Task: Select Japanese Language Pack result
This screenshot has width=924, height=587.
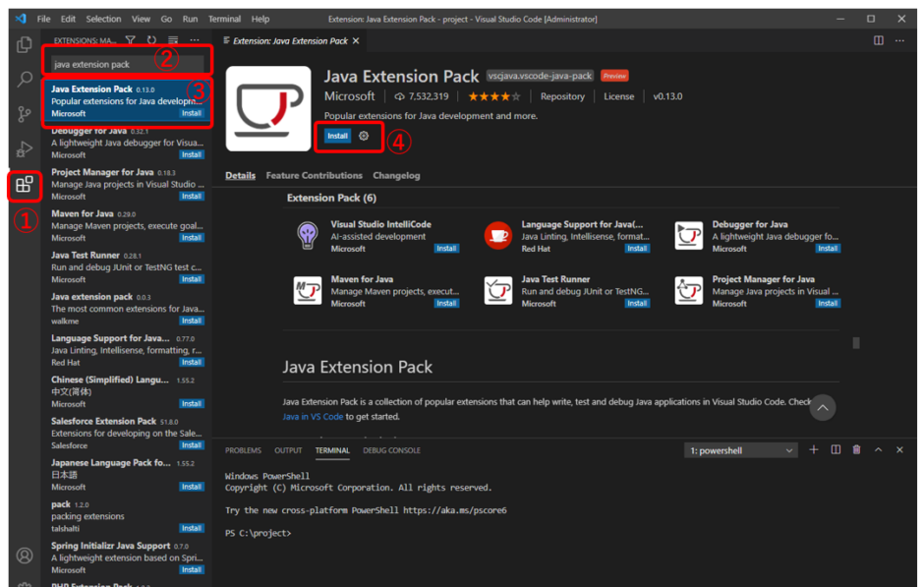Action: [x=127, y=475]
